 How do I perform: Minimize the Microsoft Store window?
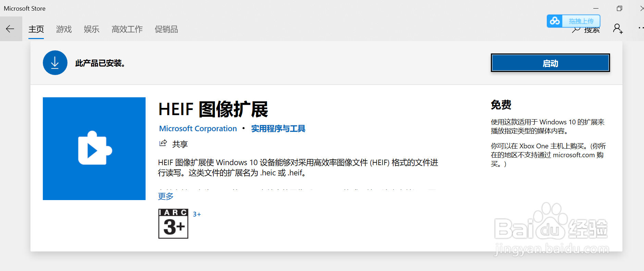(x=596, y=9)
